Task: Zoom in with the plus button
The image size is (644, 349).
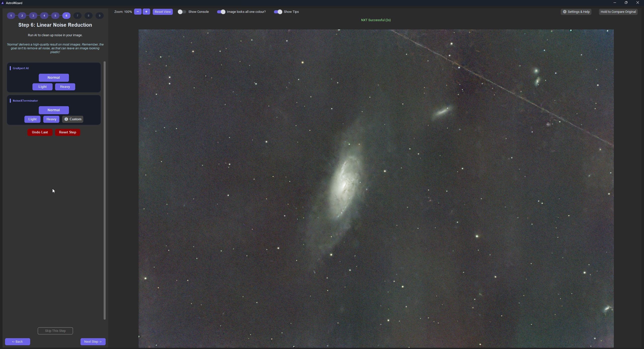Action: [146, 12]
